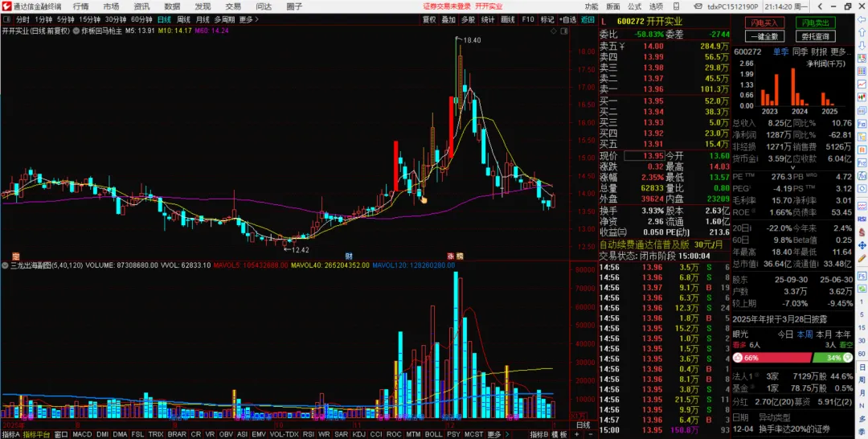Viewport: 868px width, 439px height.
Task: Switch to the 周线 chart tab
Action: pos(184,19)
